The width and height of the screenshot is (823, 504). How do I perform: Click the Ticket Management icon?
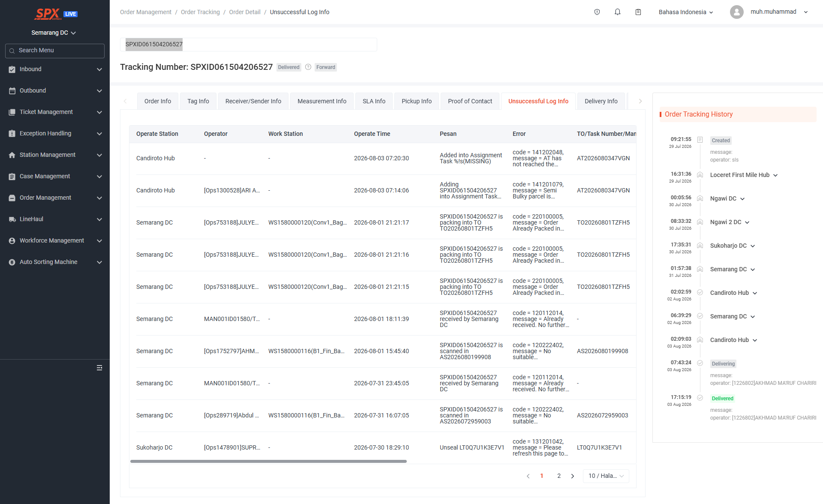click(x=12, y=112)
